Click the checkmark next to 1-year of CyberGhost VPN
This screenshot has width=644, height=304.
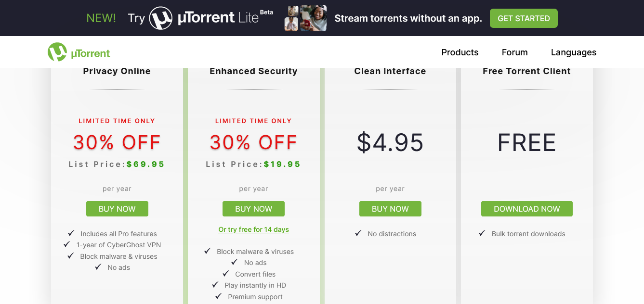(x=67, y=244)
